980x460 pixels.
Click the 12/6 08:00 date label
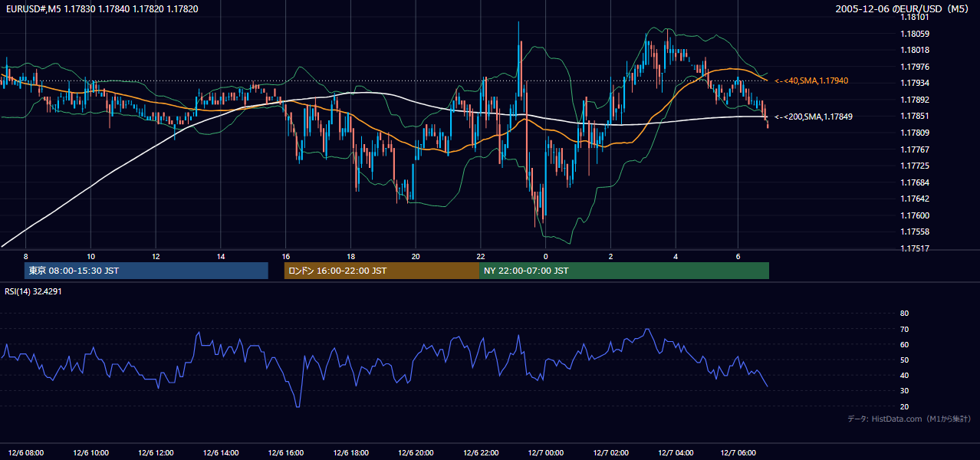pyautogui.click(x=26, y=453)
